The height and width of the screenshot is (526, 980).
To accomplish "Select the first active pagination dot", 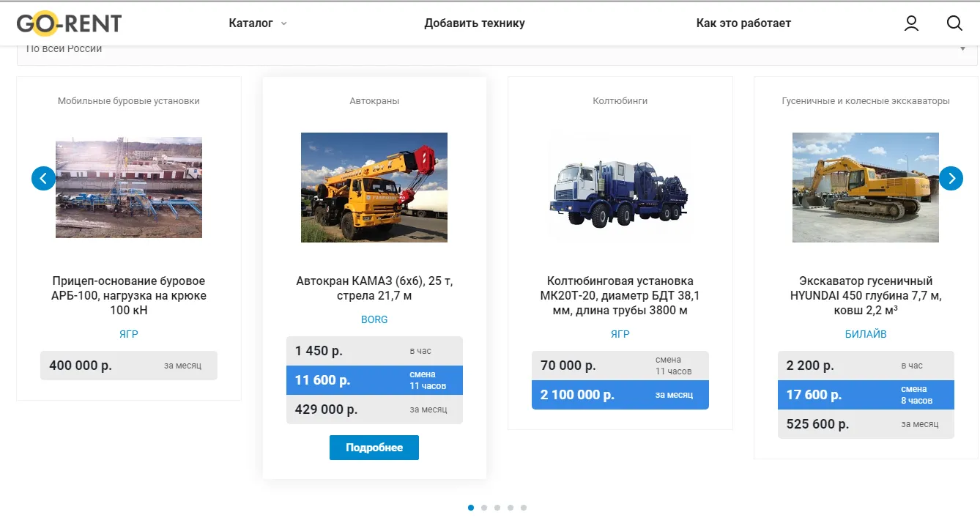I will point(471,508).
